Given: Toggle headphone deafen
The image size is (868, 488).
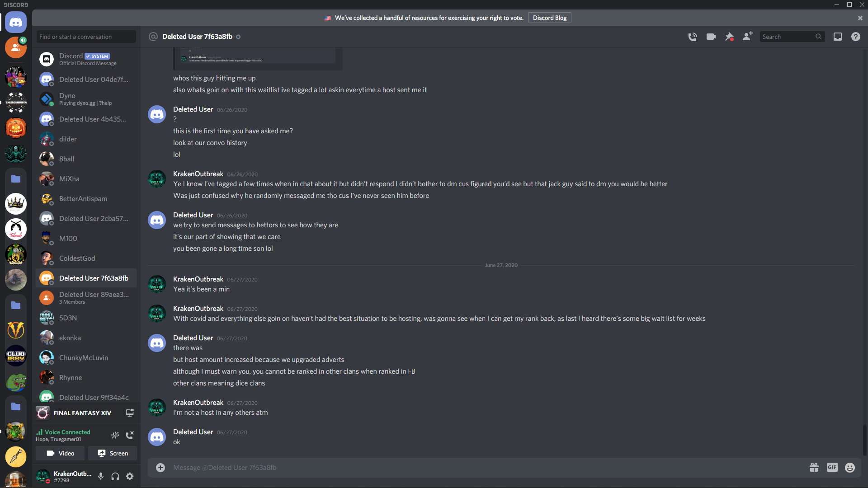Looking at the screenshot, I should pyautogui.click(x=115, y=476).
